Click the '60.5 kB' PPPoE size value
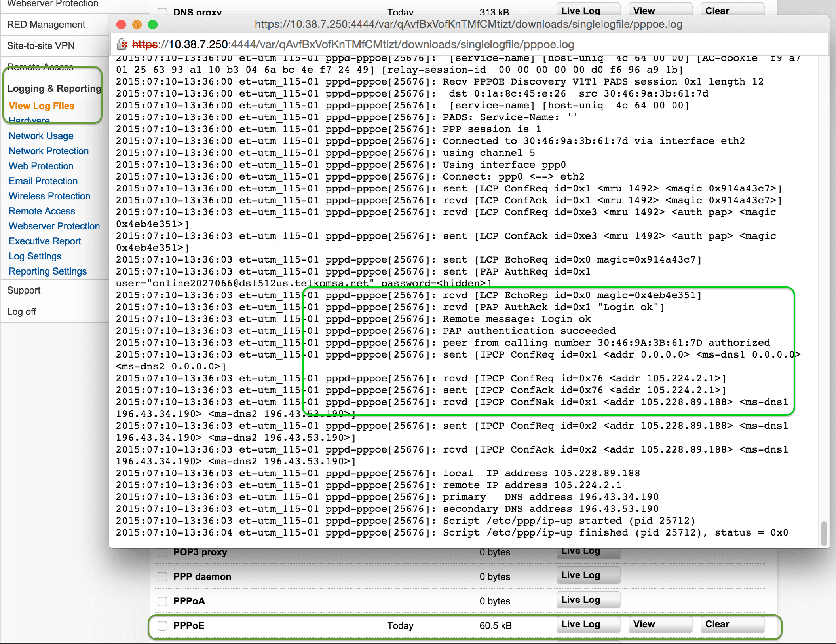836x644 pixels. (x=496, y=626)
